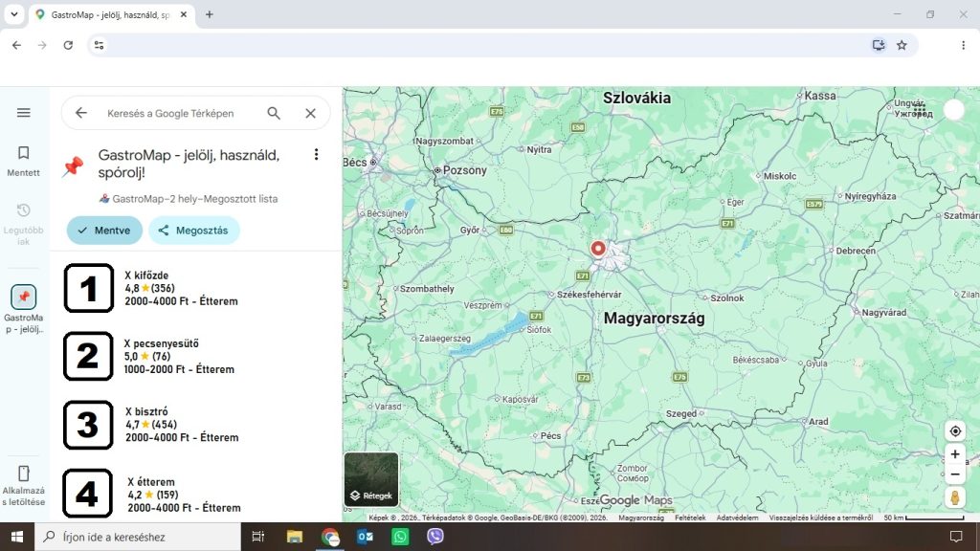Click the Miskolc city label
Screen dimensions: 980x551
(779, 176)
